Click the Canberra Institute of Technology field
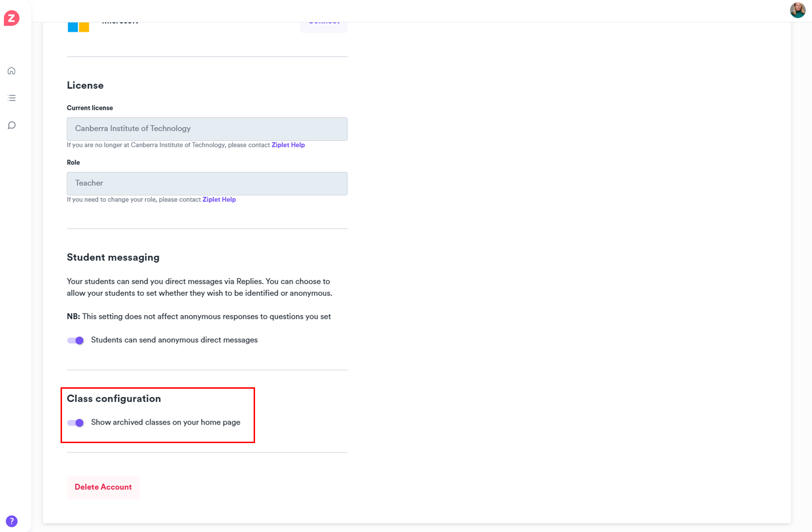The image size is (812, 532). click(207, 129)
